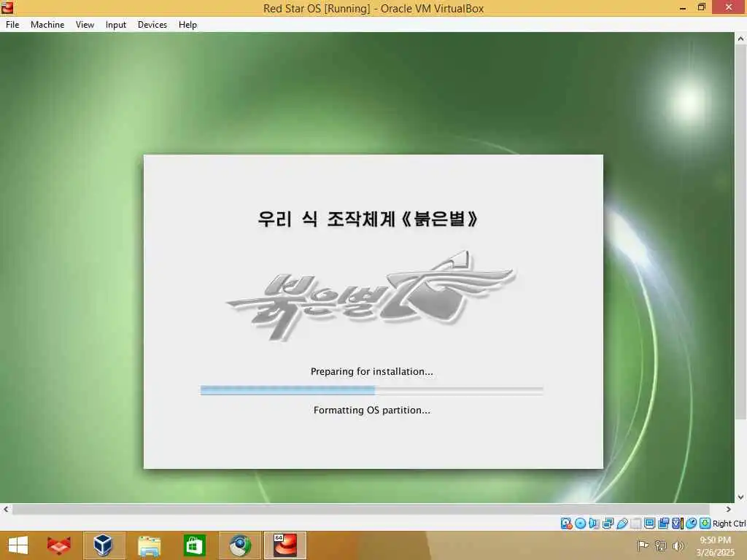Click the Korean installer heading text

coord(368,219)
